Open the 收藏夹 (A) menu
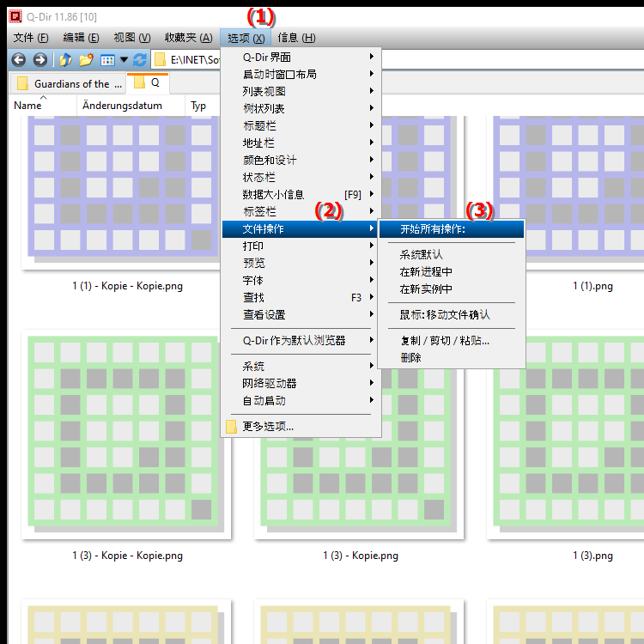The height and width of the screenshot is (644, 644). pos(189,38)
